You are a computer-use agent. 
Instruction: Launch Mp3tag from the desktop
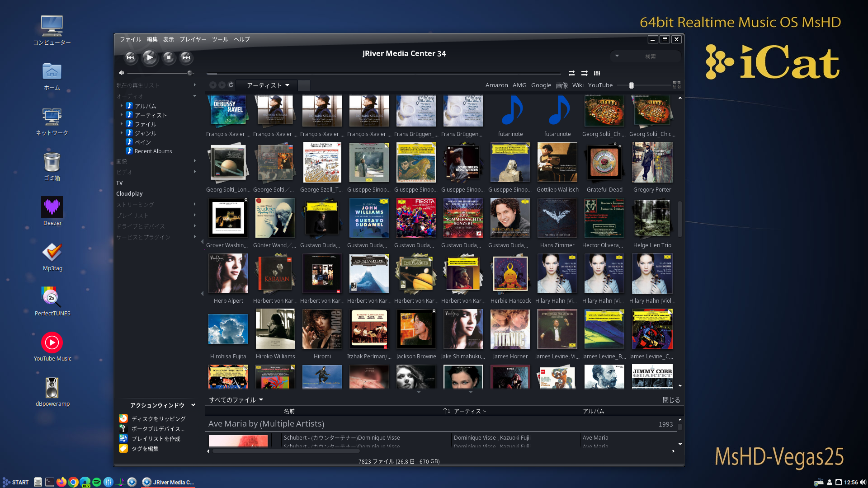click(x=52, y=253)
